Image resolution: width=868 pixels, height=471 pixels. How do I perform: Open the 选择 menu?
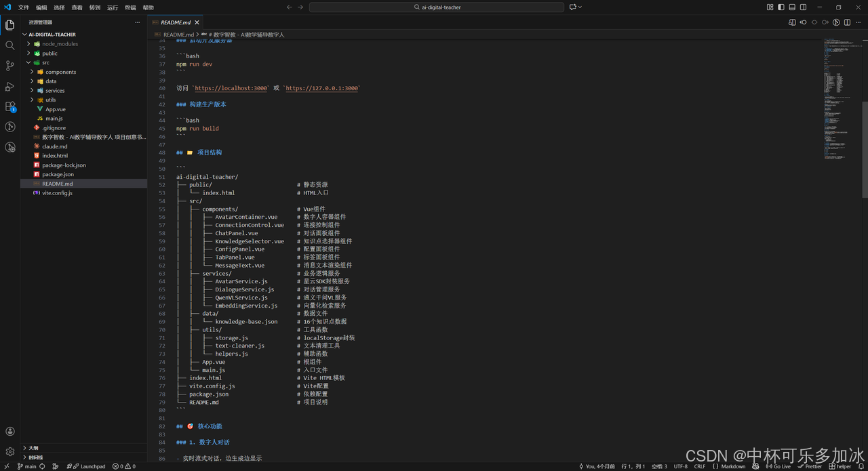[x=59, y=7]
